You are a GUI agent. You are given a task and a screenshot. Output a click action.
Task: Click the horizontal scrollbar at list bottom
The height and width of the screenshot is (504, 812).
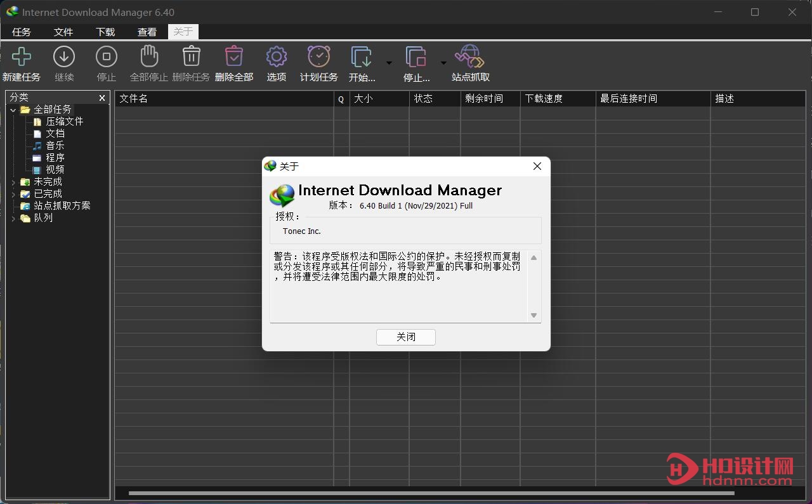(x=431, y=493)
